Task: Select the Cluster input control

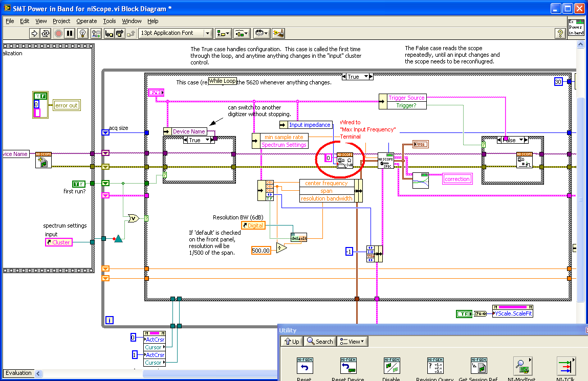Action: pos(58,242)
